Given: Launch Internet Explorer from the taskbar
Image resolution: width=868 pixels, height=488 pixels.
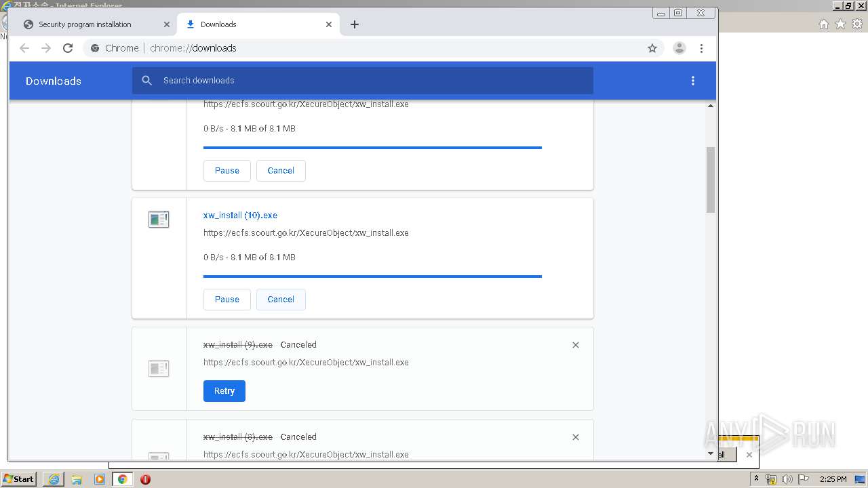Looking at the screenshot, I should pyautogui.click(x=54, y=479).
